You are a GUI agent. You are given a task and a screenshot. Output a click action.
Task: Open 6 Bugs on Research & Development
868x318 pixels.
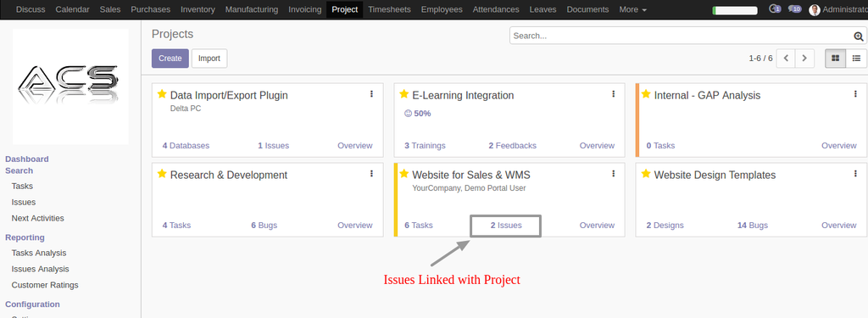(x=264, y=226)
